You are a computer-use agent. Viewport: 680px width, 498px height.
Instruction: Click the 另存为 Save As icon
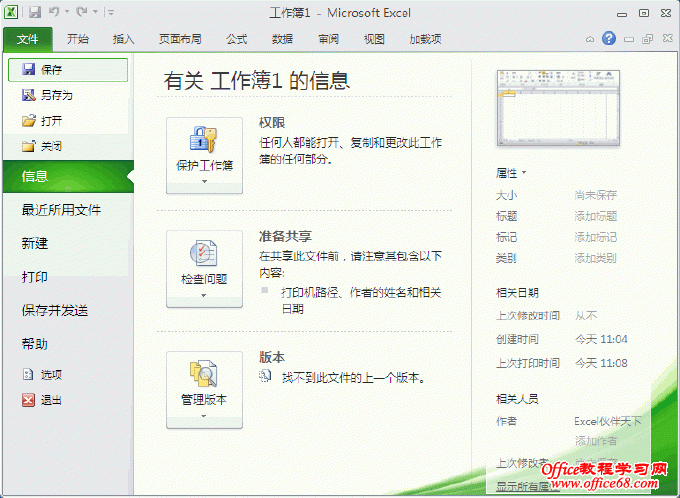pyautogui.click(x=29, y=95)
